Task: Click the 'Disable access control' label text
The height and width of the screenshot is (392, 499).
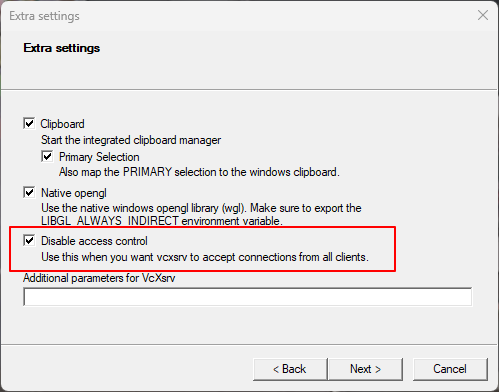Action: (94, 241)
